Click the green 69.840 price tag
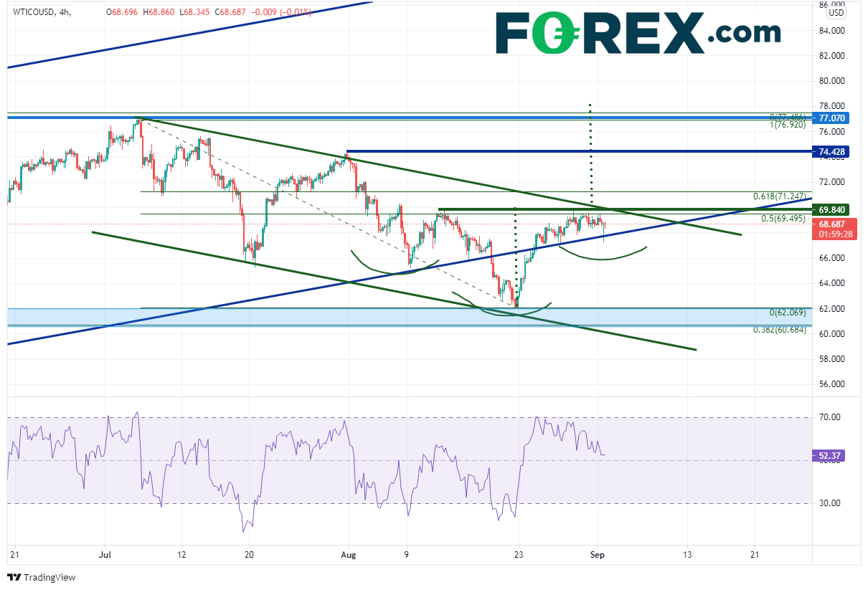 (831, 209)
